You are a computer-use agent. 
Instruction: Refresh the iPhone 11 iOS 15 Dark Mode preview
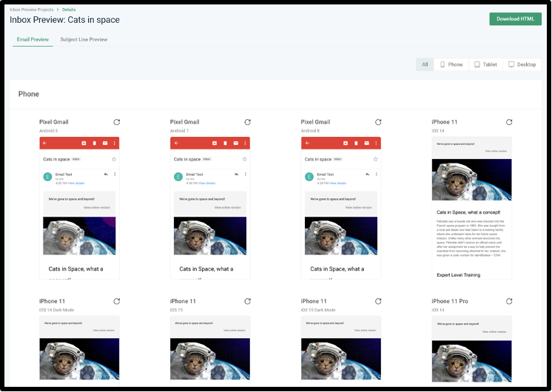click(378, 301)
